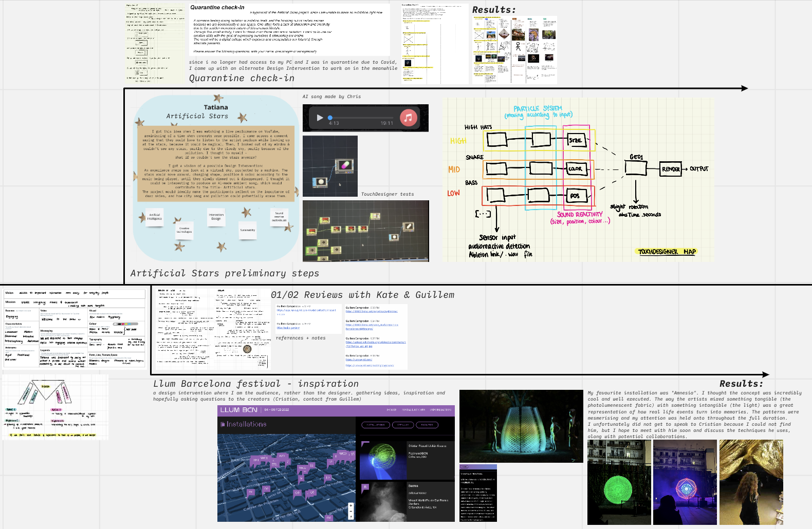The image size is (812, 529).
Task: Click the COLOR box in TouchDesigner map
Action: tap(576, 168)
